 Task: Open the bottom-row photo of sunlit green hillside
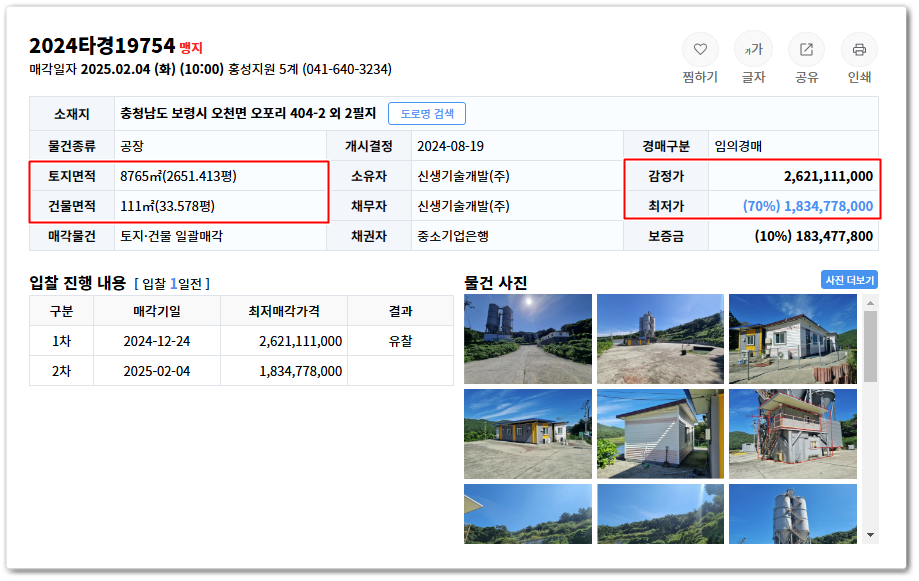(661, 514)
